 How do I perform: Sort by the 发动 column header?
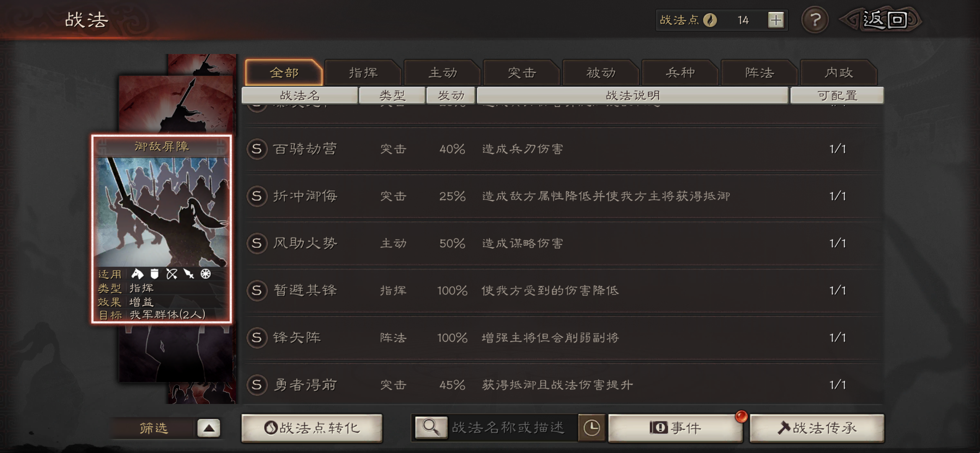click(451, 95)
